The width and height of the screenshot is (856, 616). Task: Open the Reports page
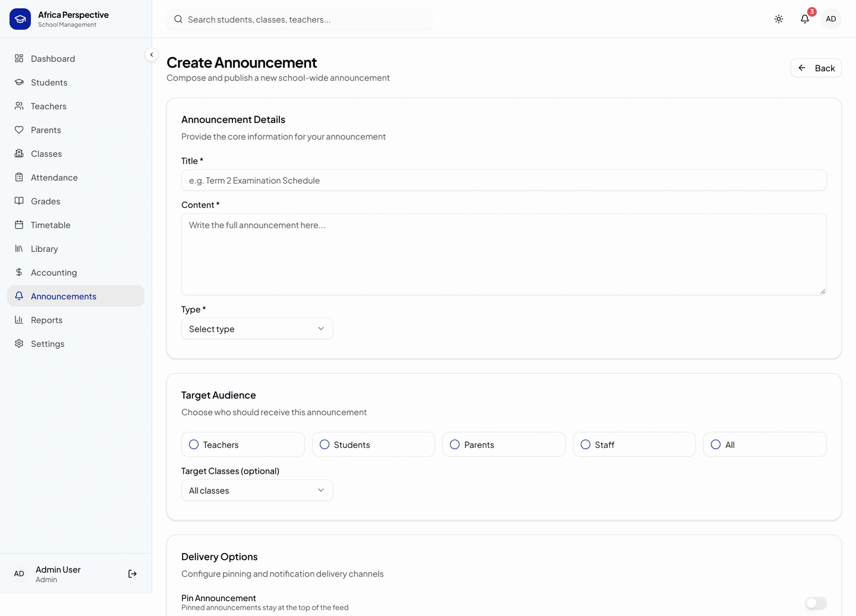75,320
